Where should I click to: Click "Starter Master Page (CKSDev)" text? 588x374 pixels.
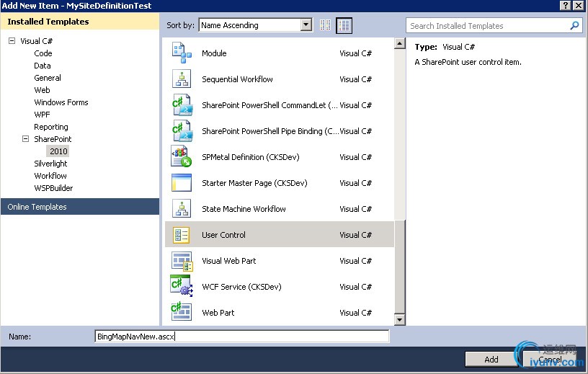(254, 183)
